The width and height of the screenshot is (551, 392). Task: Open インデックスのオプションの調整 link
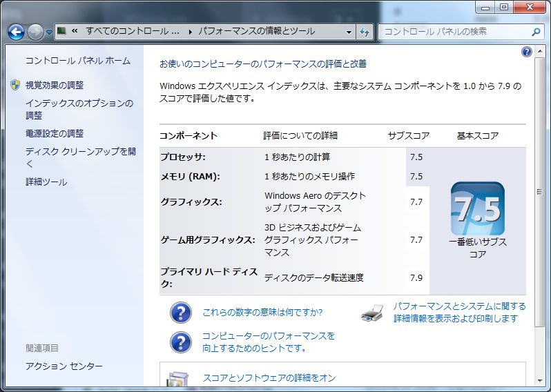coord(79,109)
